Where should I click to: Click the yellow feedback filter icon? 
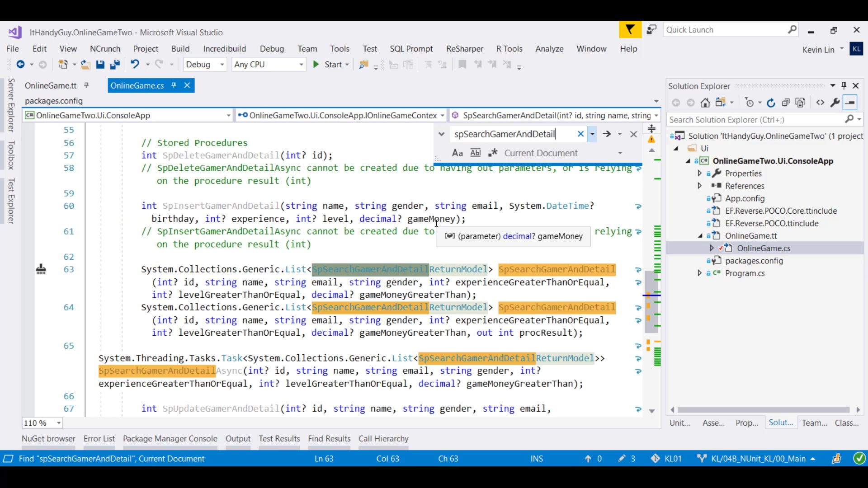click(x=630, y=30)
